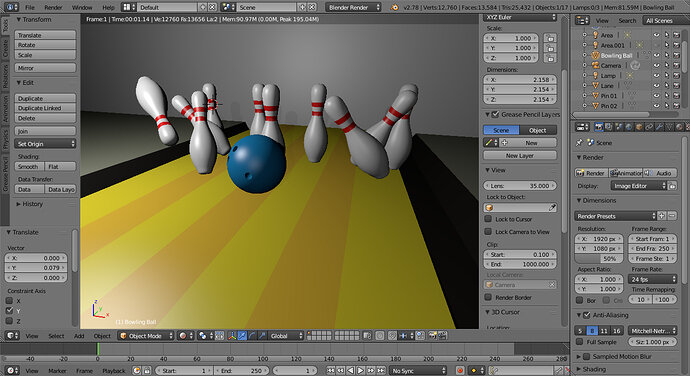Open the World properties tab icon
690x376 pixels.
[629, 127]
